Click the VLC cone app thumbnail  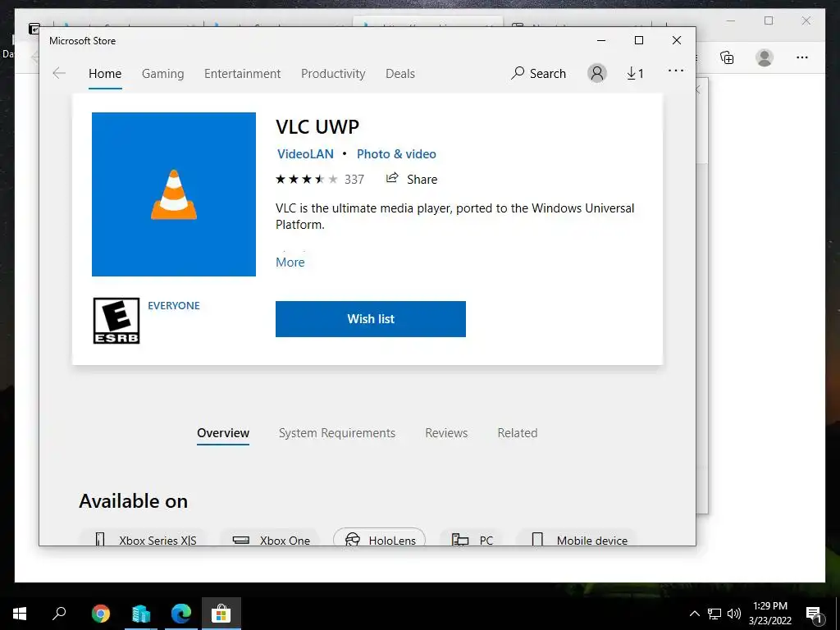coord(174,194)
